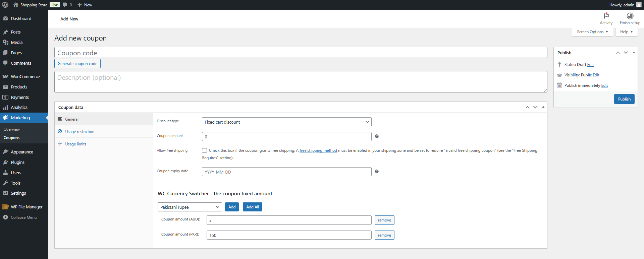
Task: Click the Plugins plug icon
Action: coord(5,162)
